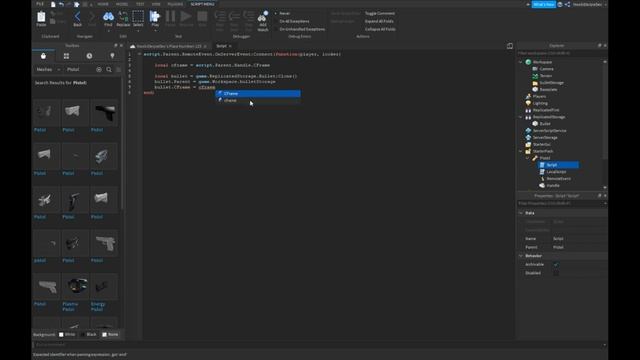Viewport: 640px width, 360px height.
Task: Choose CFrame autocomplete suggestion
Action: pos(258,93)
